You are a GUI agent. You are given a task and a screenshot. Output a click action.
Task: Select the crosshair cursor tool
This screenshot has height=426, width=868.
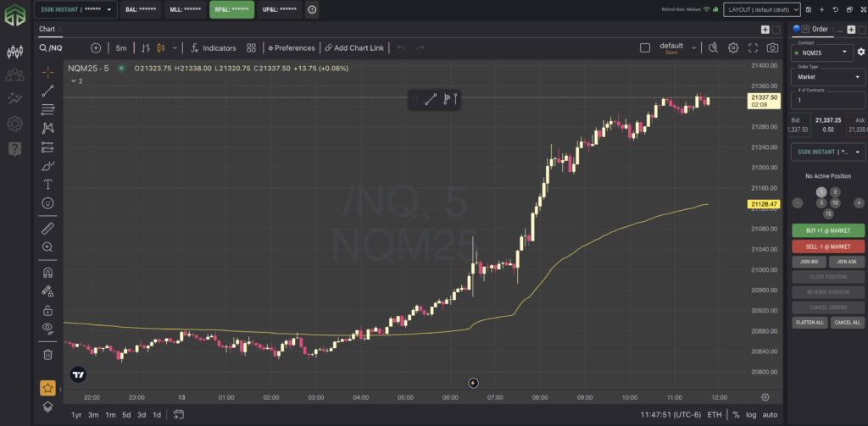(48, 72)
